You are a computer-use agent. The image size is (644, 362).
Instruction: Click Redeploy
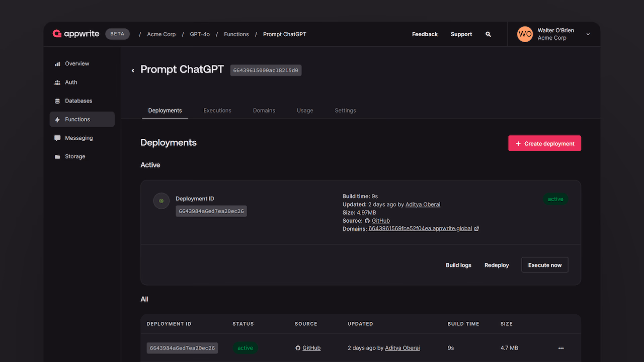497,265
